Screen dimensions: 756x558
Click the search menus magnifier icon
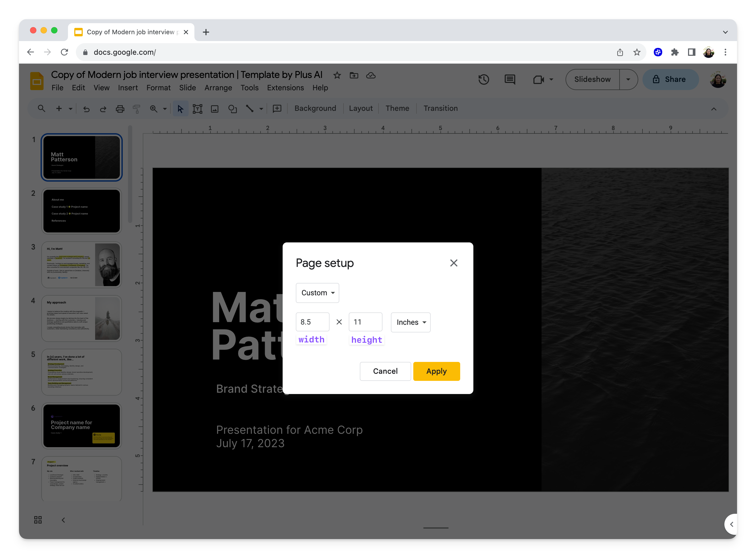tap(41, 108)
